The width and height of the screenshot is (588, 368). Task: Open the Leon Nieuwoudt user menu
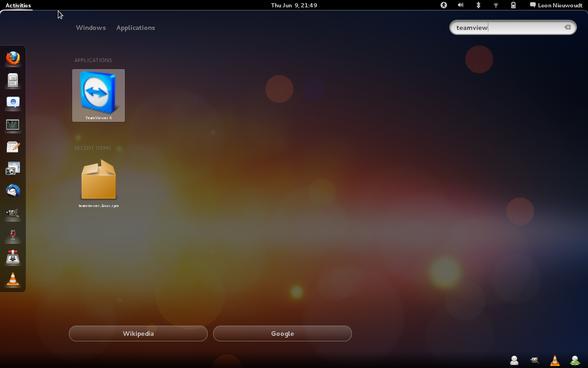point(556,5)
